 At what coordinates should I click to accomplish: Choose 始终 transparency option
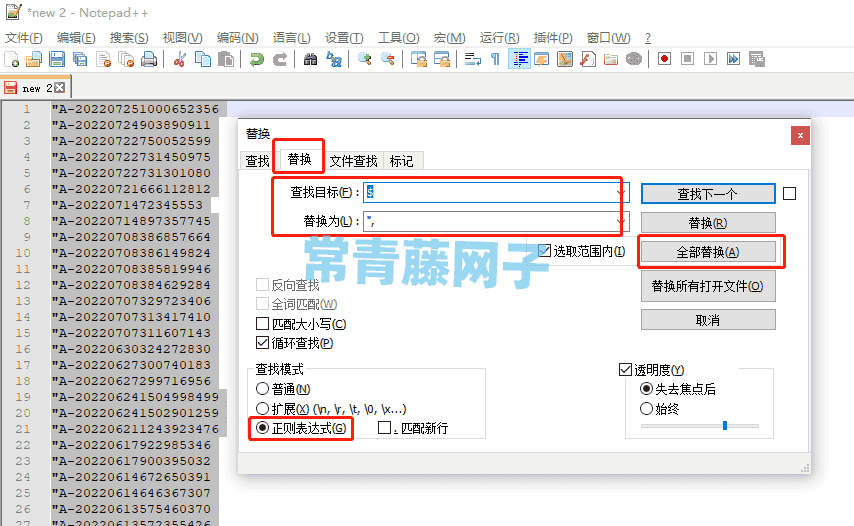(646, 408)
